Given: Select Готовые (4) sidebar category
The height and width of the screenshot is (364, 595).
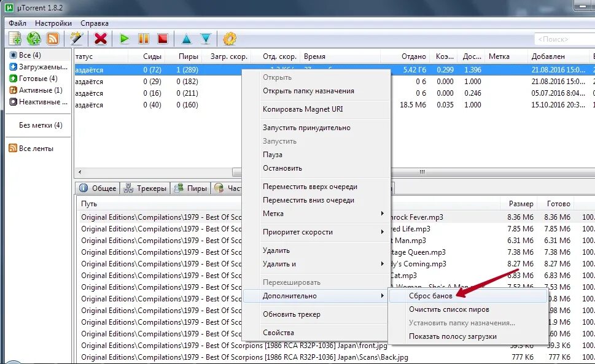Looking at the screenshot, I should pos(33,79).
